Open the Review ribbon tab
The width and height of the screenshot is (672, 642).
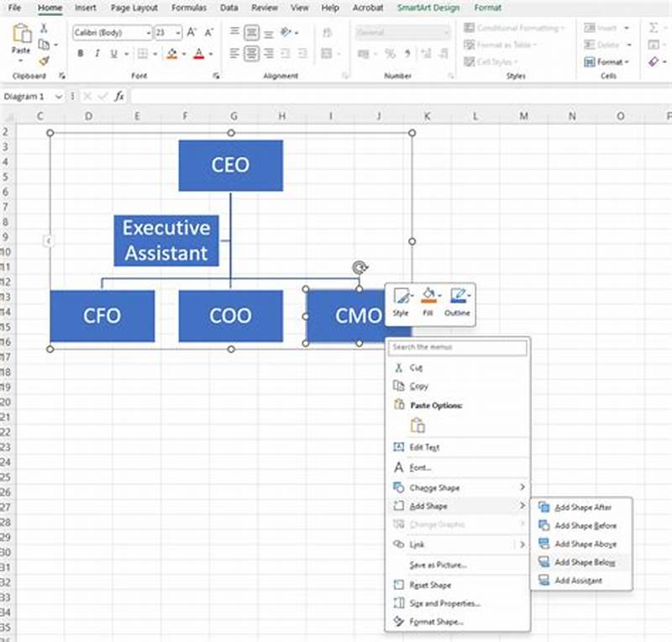[x=264, y=8]
